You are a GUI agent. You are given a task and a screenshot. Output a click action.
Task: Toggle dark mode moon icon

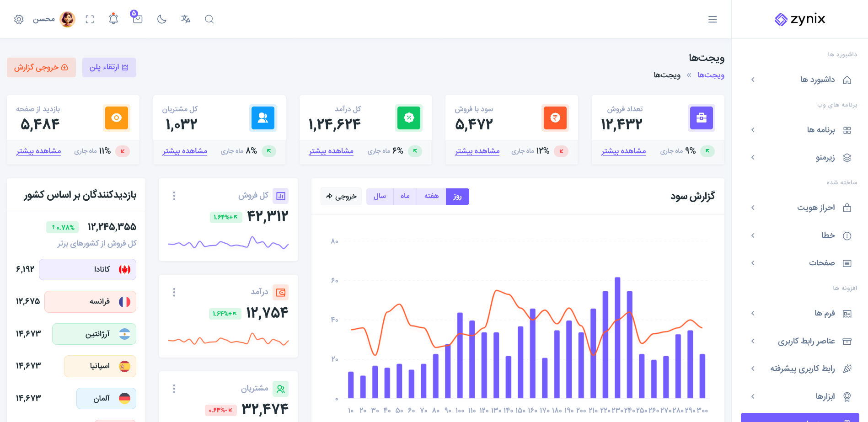tap(161, 19)
